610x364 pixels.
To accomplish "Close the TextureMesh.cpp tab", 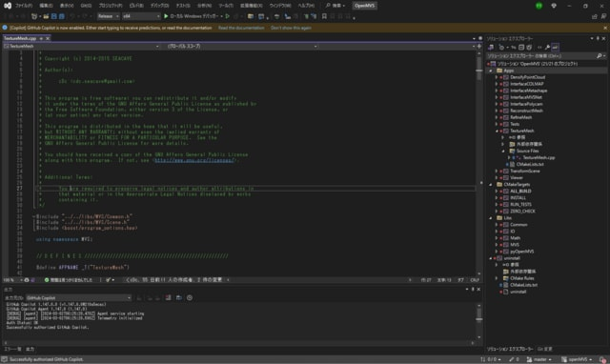I will [48, 38].
